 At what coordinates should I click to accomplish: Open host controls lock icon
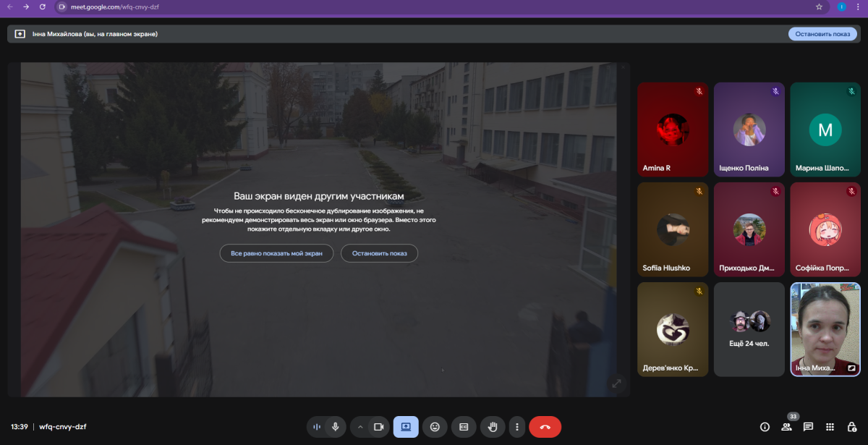(x=851, y=427)
